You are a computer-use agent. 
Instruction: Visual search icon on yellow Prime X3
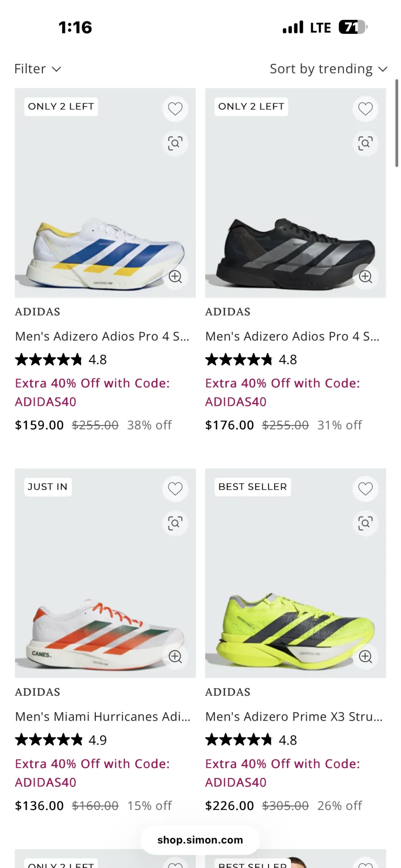click(365, 524)
